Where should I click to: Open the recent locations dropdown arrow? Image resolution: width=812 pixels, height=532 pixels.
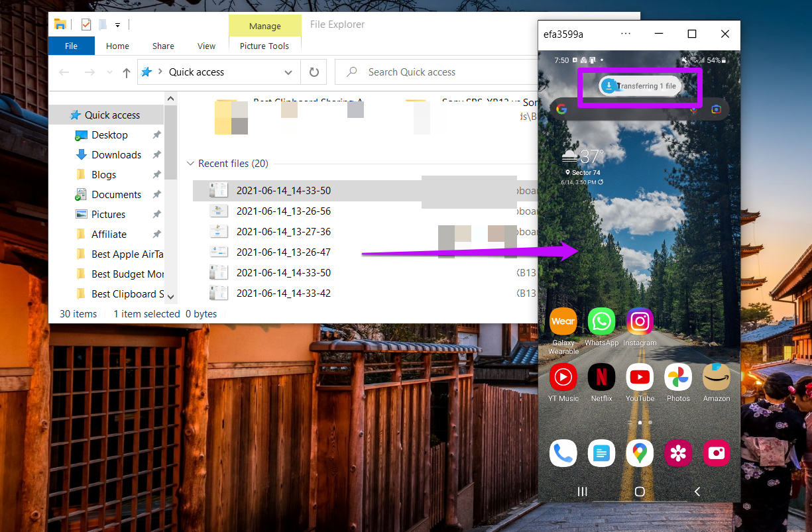[108, 73]
